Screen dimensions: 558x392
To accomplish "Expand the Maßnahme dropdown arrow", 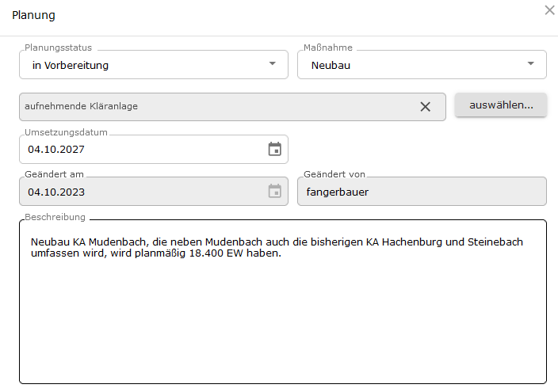I will tap(530, 63).
